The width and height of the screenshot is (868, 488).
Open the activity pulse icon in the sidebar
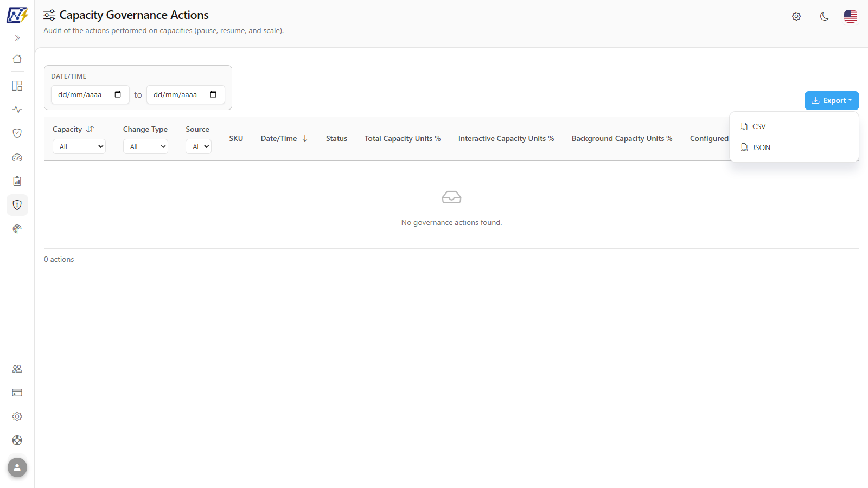point(17,110)
